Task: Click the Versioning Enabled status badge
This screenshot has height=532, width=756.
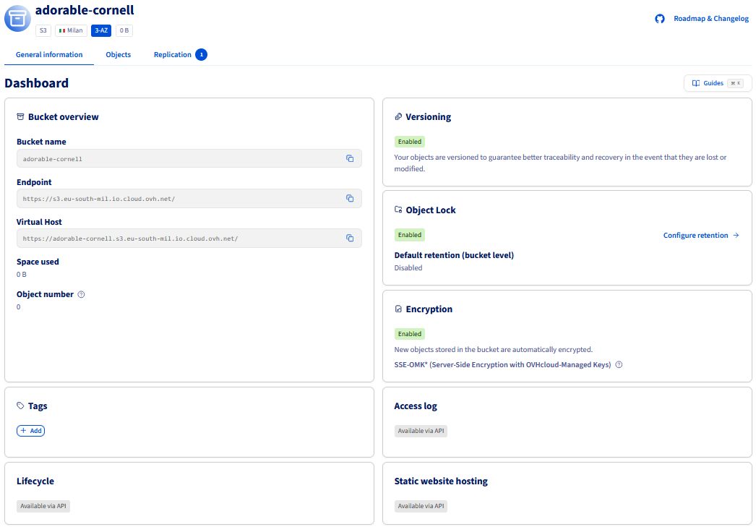Action: (x=409, y=142)
